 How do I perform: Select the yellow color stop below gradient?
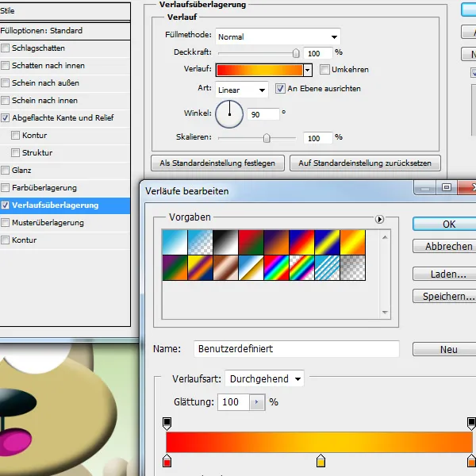(321, 460)
